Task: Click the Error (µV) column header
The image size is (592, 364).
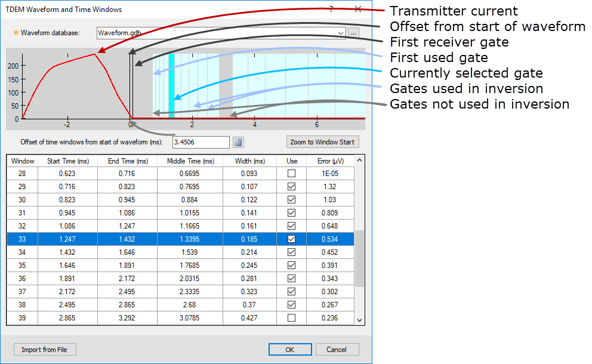Action: (x=331, y=161)
